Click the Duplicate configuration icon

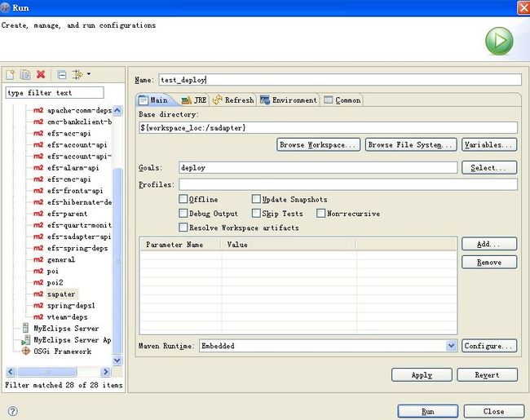(x=25, y=74)
